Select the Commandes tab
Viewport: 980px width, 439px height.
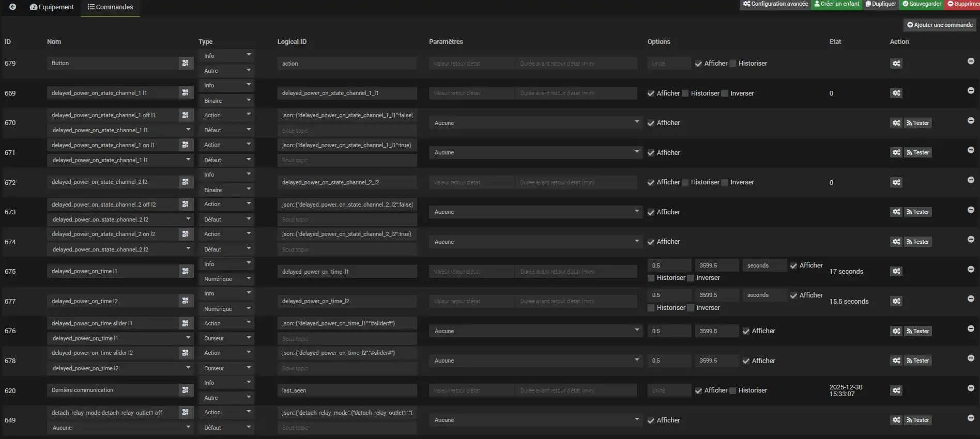click(x=110, y=7)
